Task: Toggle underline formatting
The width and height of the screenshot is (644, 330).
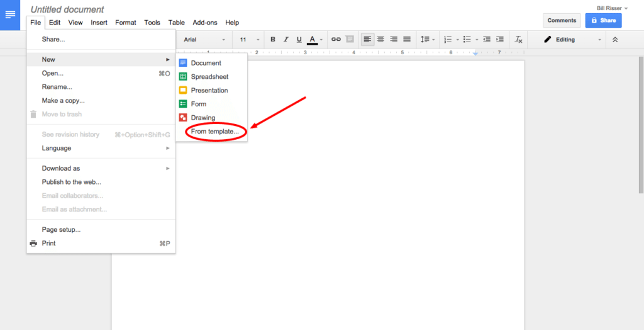Action: click(x=299, y=39)
